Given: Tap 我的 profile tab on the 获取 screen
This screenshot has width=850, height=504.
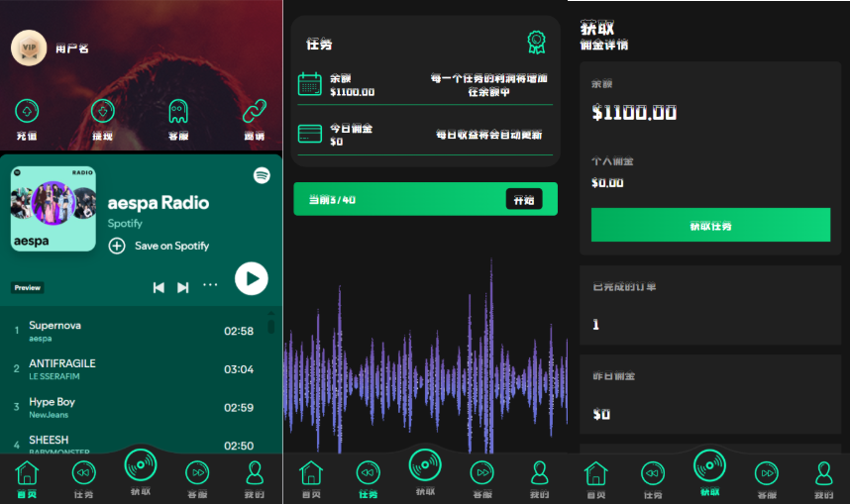Looking at the screenshot, I should click(823, 479).
